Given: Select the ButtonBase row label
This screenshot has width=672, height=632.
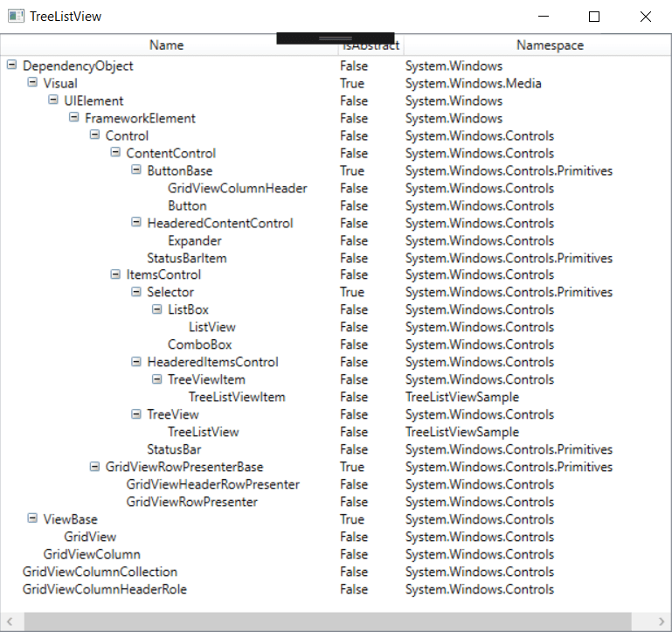Looking at the screenshot, I should pos(179,170).
